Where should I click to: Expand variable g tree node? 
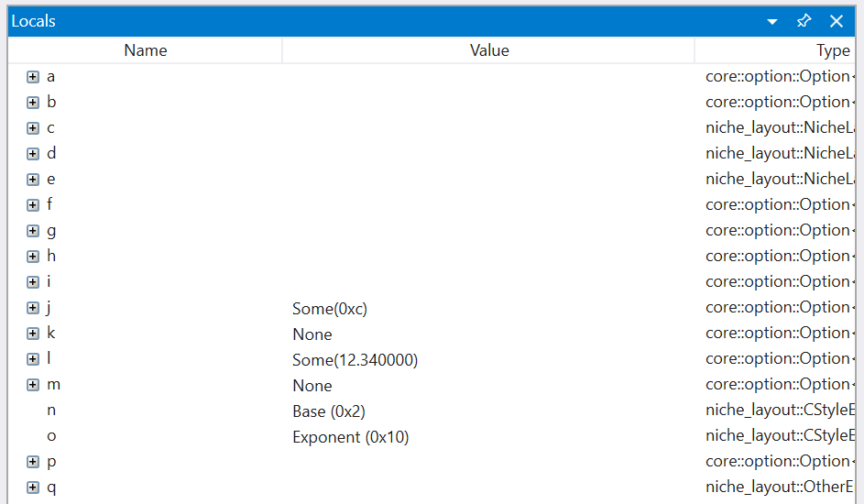tap(33, 231)
